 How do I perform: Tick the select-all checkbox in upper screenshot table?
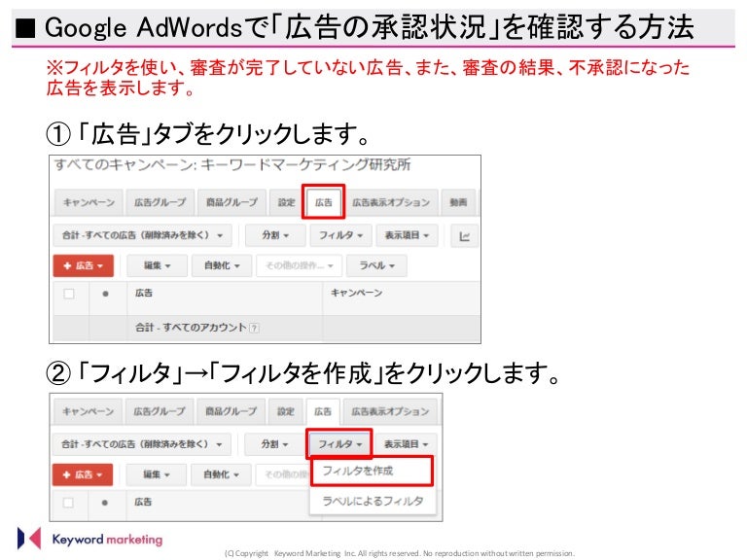(69, 294)
